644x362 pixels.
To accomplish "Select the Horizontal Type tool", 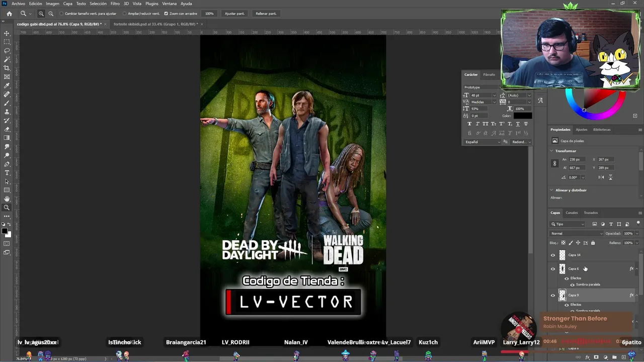I will tap(7, 173).
